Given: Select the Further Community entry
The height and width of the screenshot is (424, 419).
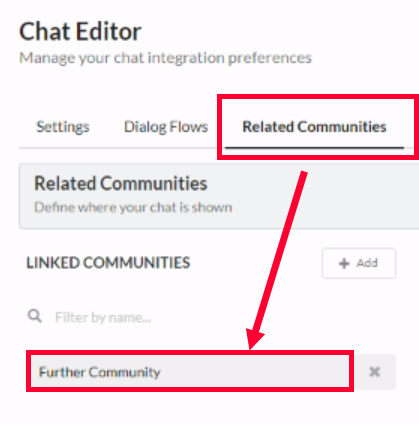Looking at the screenshot, I should pyautogui.click(x=190, y=372).
